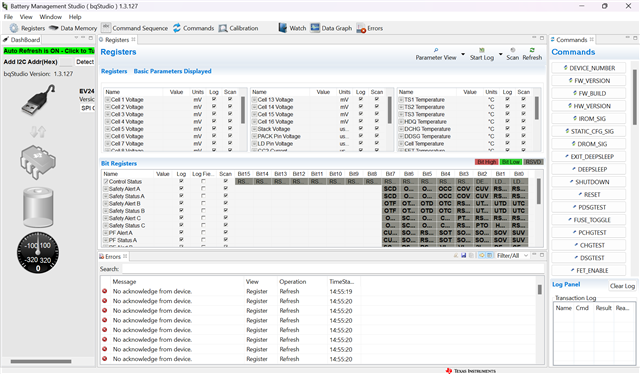Open Start Log dropdown arrow
640x374 pixels.
[x=500, y=54]
